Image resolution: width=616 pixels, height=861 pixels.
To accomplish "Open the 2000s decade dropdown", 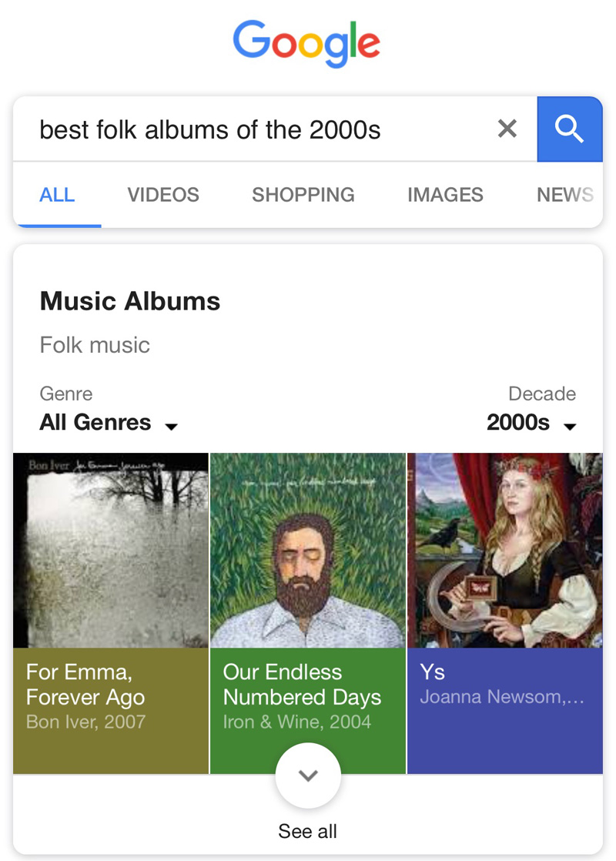I will (531, 423).
